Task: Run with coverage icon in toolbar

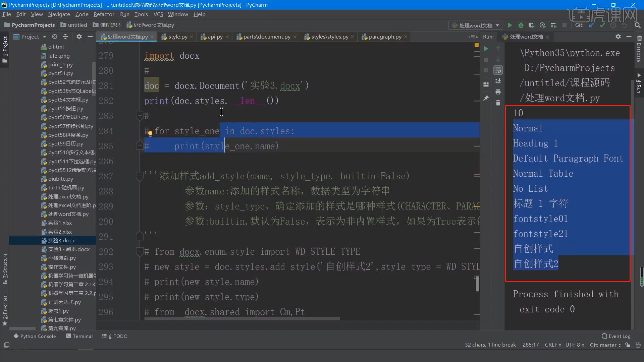Action: [x=532, y=25]
